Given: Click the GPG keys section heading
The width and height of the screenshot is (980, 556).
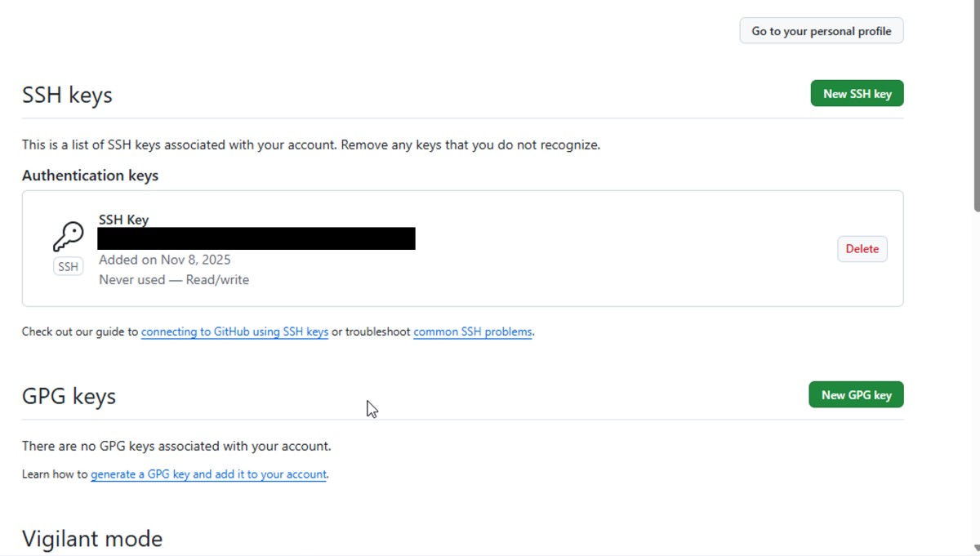Looking at the screenshot, I should click(x=69, y=396).
